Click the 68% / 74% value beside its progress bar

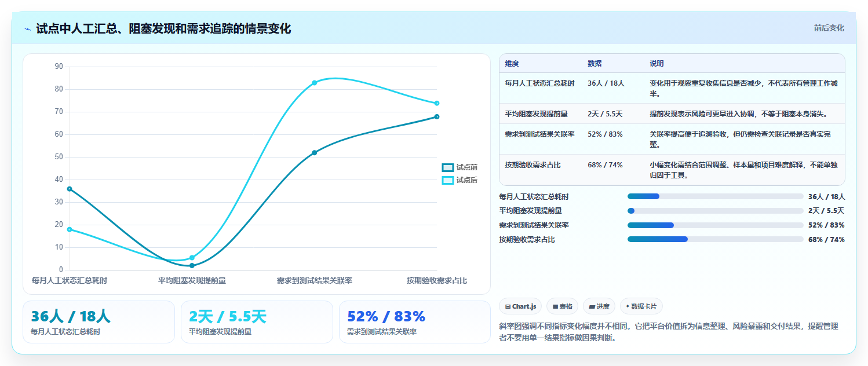[826, 240]
